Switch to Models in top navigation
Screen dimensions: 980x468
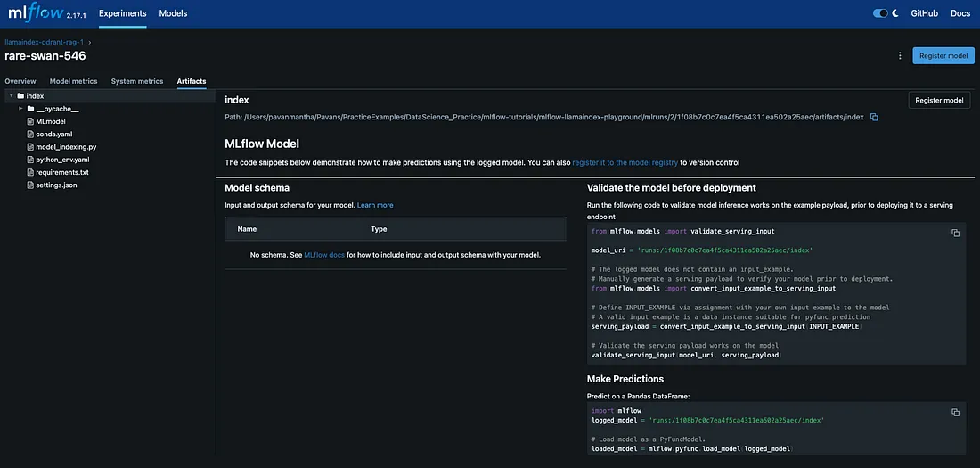(x=173, y=13)
